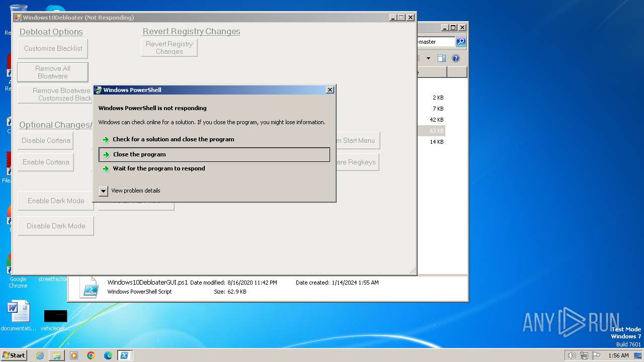
Task: Click Disable Dark Mode button
Action: [56, 226]
